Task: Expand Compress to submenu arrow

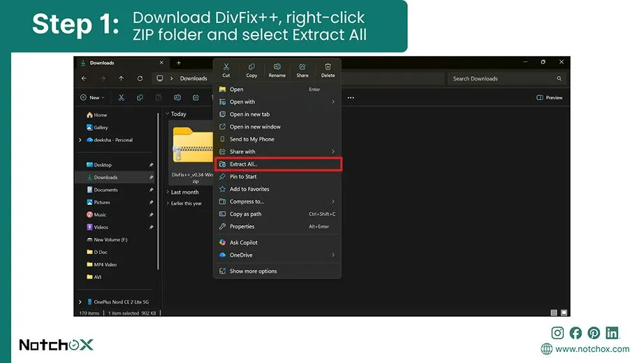Action: [333, 201]
